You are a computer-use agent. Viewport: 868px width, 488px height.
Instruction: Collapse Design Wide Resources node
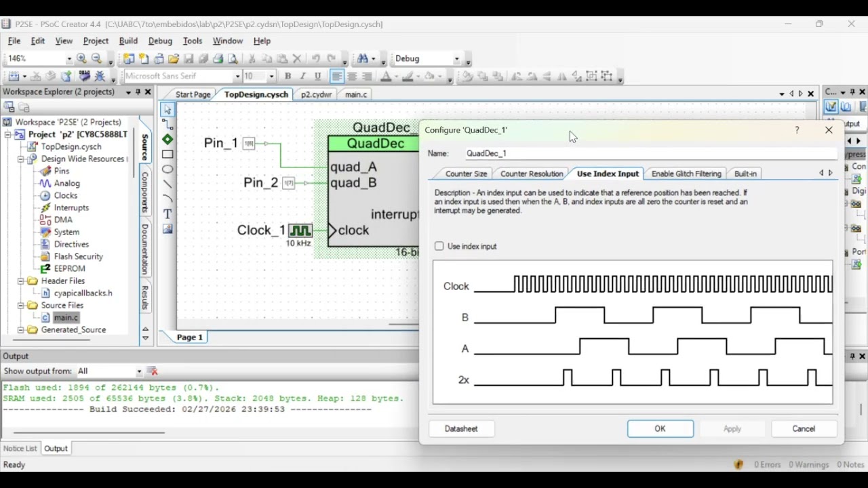[x=20, y=159]
